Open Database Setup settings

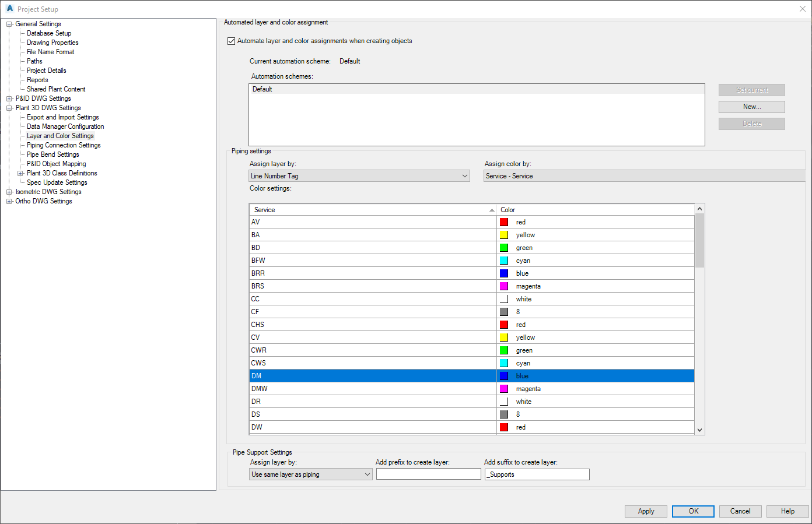coord(48,33)
